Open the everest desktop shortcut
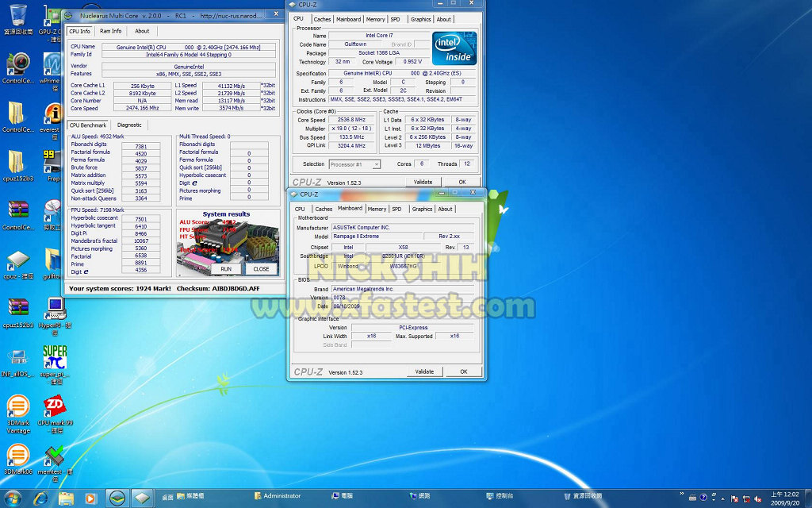Image resolution: width=812 pixels, height=508 pixels. click(53, 114)
